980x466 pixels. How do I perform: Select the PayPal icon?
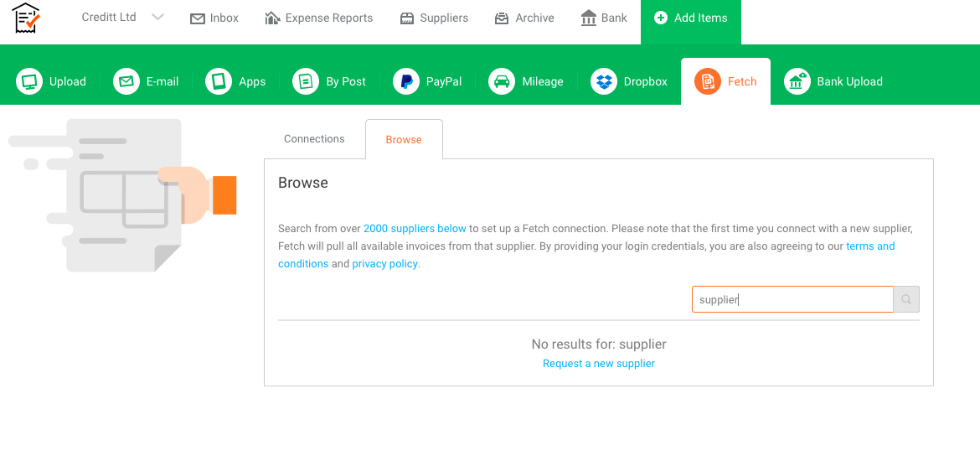click(x=406, y=81)
